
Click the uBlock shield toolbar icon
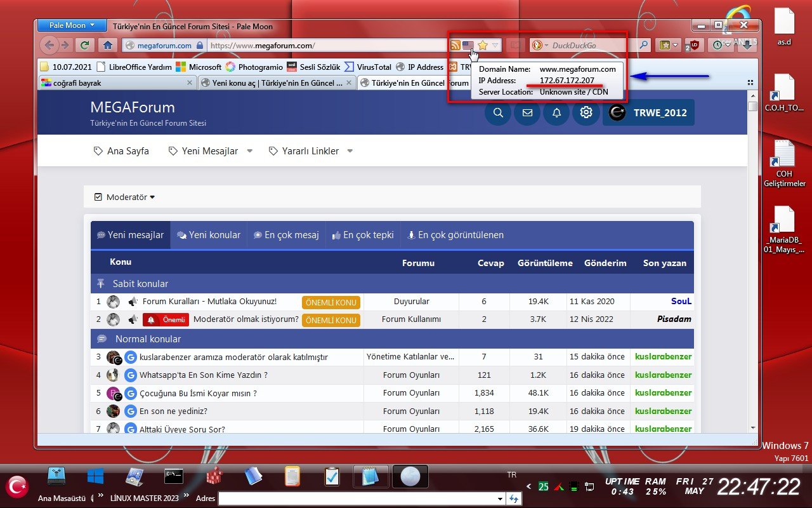click(x=695, y=45)
